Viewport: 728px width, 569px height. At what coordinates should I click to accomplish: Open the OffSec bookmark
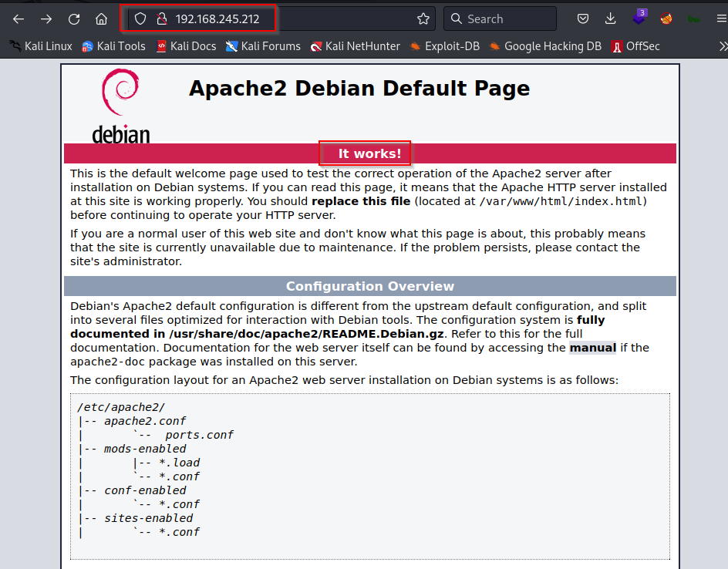(x=635, y=46)
